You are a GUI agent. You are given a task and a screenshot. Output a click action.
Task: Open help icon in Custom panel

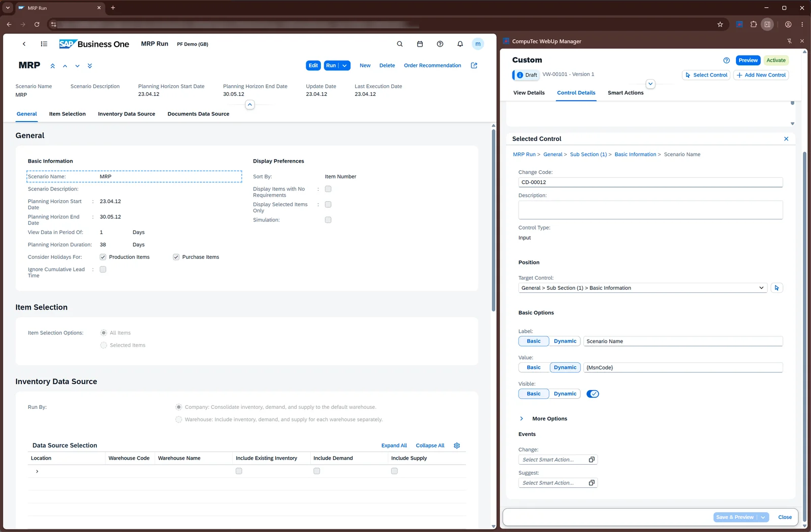pos(726,60)
